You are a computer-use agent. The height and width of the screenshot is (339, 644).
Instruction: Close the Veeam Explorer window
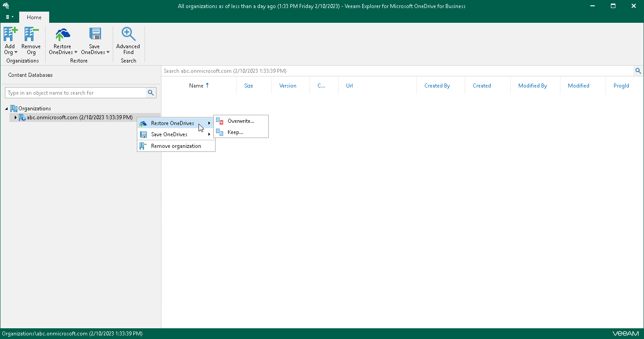634,6
